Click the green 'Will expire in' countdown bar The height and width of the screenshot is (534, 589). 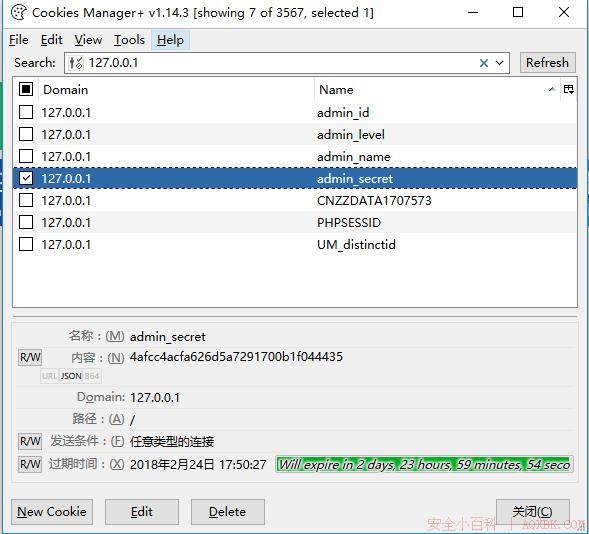[x=424, y=465]
